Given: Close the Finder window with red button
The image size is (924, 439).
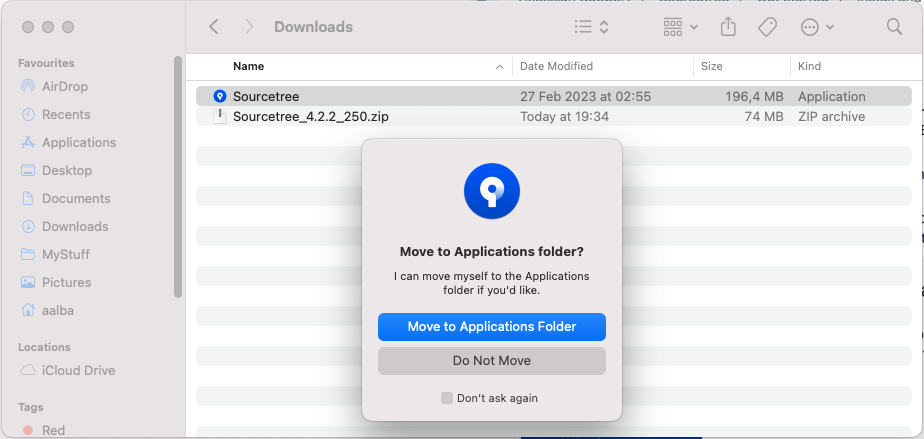Looking at the screenshot, I should point(28,27).
